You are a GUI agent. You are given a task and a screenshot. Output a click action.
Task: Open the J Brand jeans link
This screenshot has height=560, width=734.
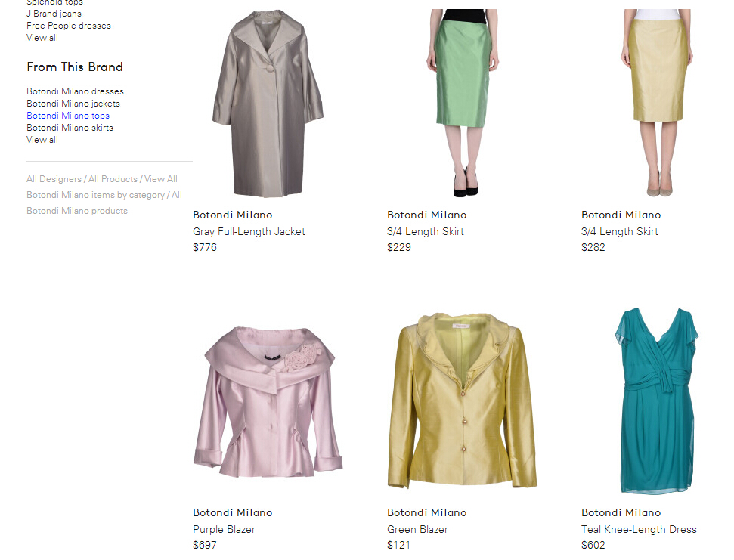click(x=54, y=14)
